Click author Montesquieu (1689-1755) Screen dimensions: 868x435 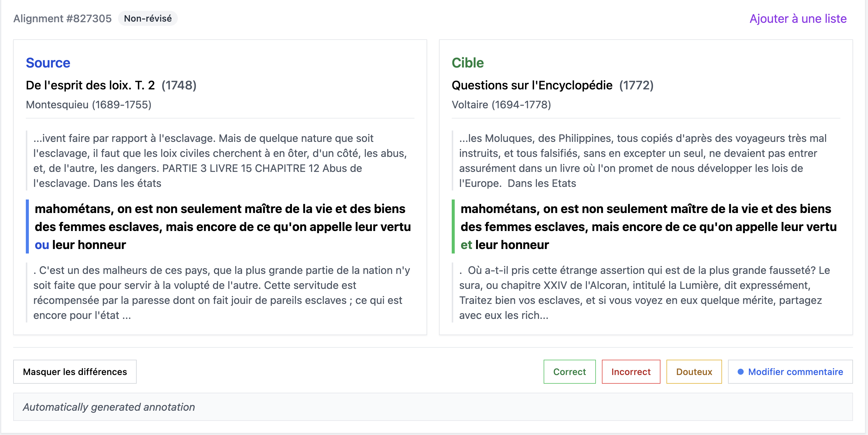coord(89,105)
